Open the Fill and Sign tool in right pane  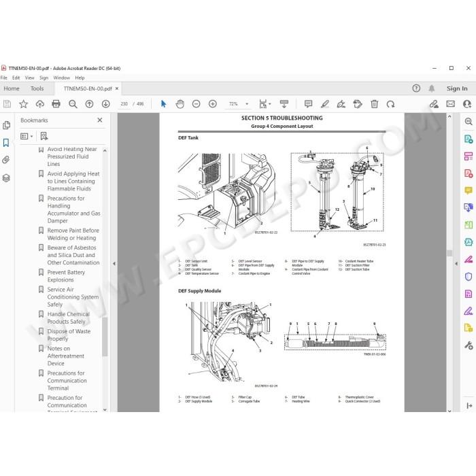pyautogui.click(x=469, y=311)
